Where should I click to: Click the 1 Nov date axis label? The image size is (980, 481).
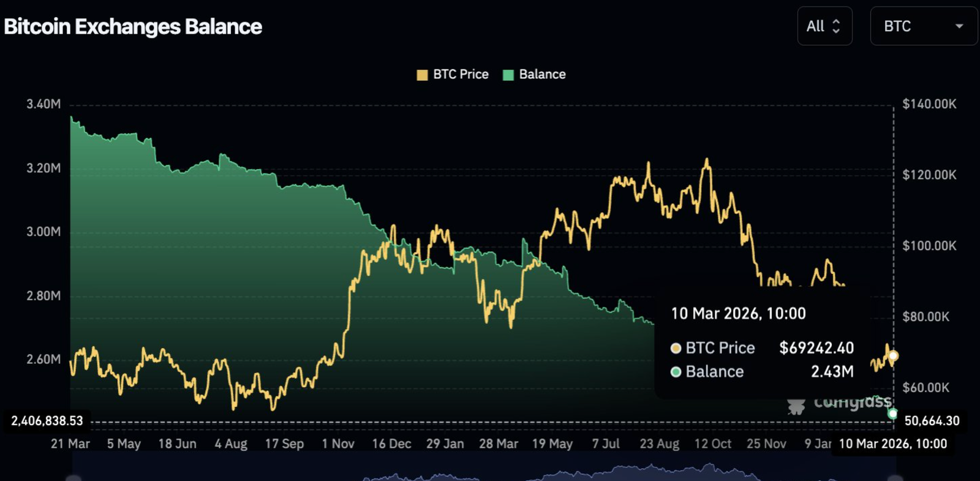tap(338, 444)
